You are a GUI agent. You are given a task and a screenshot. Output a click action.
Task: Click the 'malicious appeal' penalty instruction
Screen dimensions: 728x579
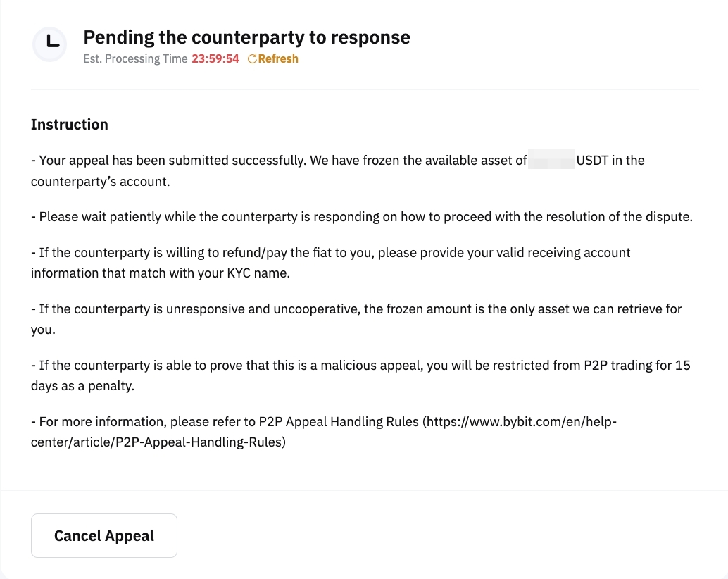click(x=360, y=365)
